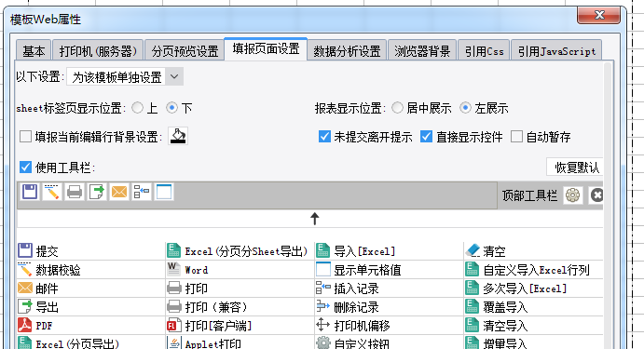Click the up arrow to add button to toolbar
This screenshot has height=349, width=644.
[315, 218]
